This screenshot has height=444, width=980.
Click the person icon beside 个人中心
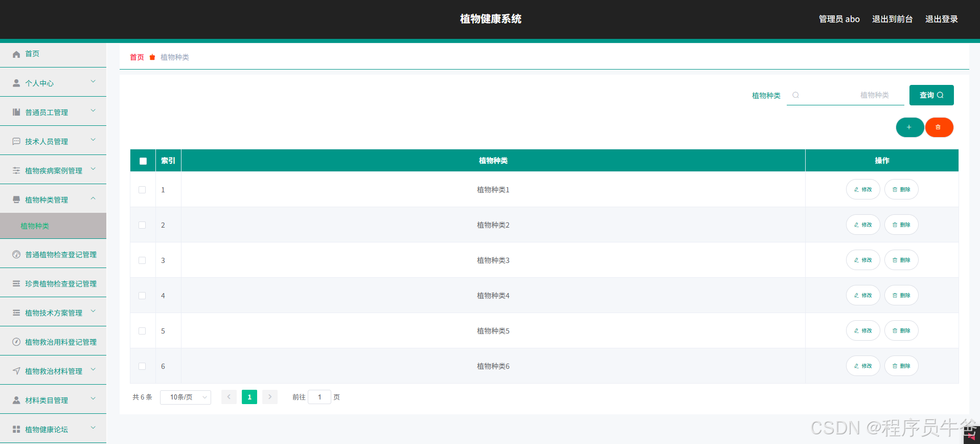(16, 83)
